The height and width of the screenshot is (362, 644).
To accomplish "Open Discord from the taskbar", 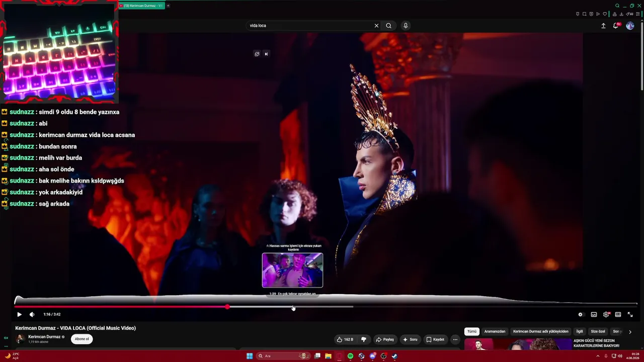I will click(372, 356).
